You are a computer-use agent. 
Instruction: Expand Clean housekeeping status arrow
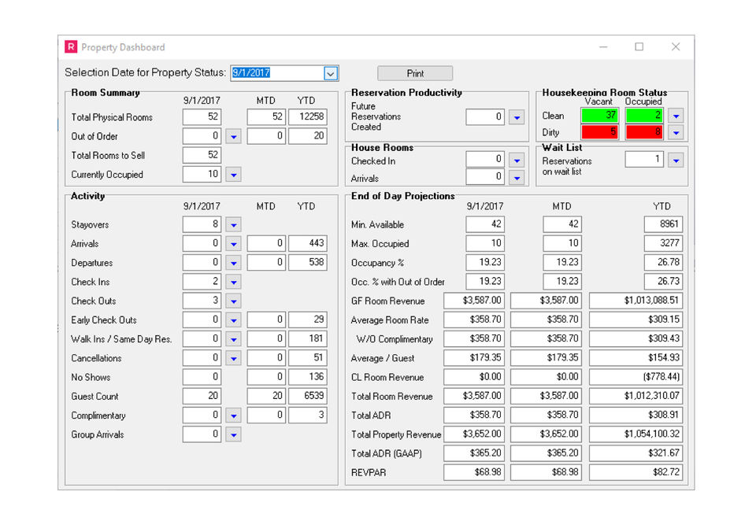coord(676,116)
